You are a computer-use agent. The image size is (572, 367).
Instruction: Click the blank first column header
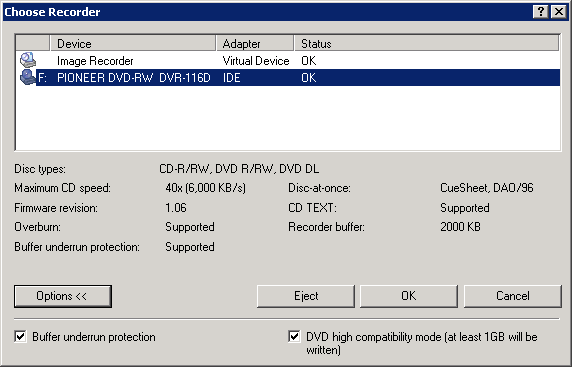pos(33,43)
